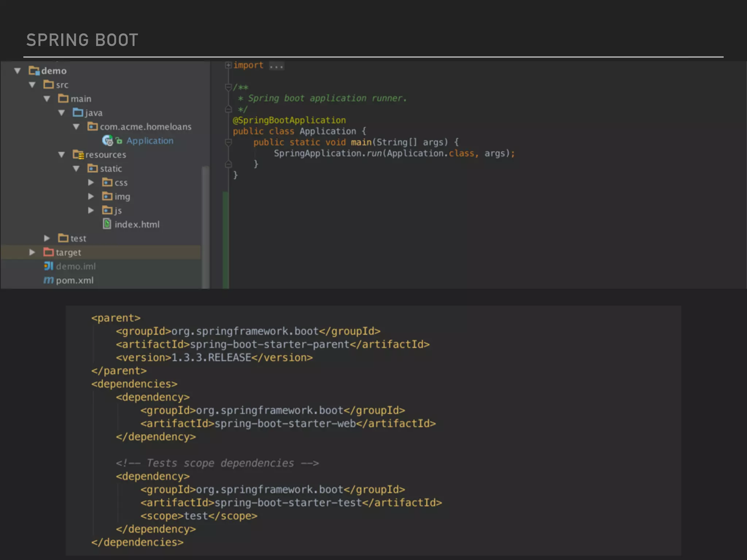
Task: Click spring-boot-starter-test artifactId text
Action: (288, 503)
